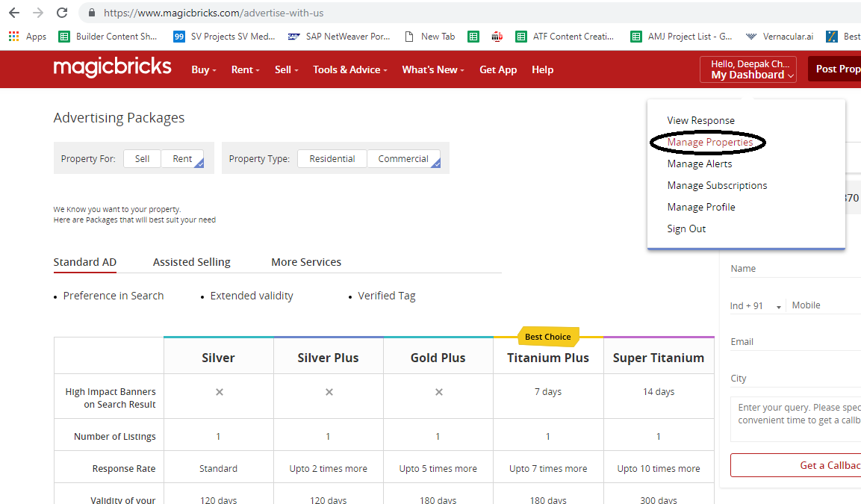
Task: Open the Ind +91 country code dropdown
Action: pyautogui.click(x=756, y=305)
